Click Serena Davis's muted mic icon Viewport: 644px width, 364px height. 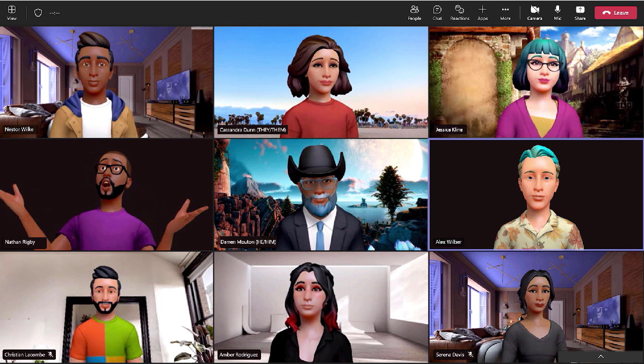471,354
